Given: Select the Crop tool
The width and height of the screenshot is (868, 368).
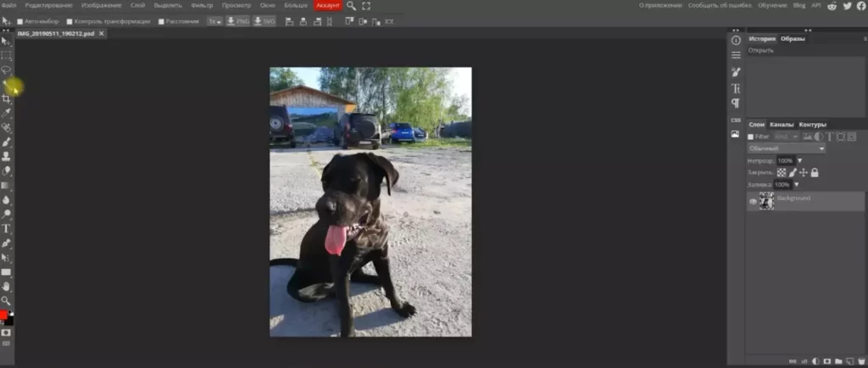Looking at the screenshot, I should 6,98.
